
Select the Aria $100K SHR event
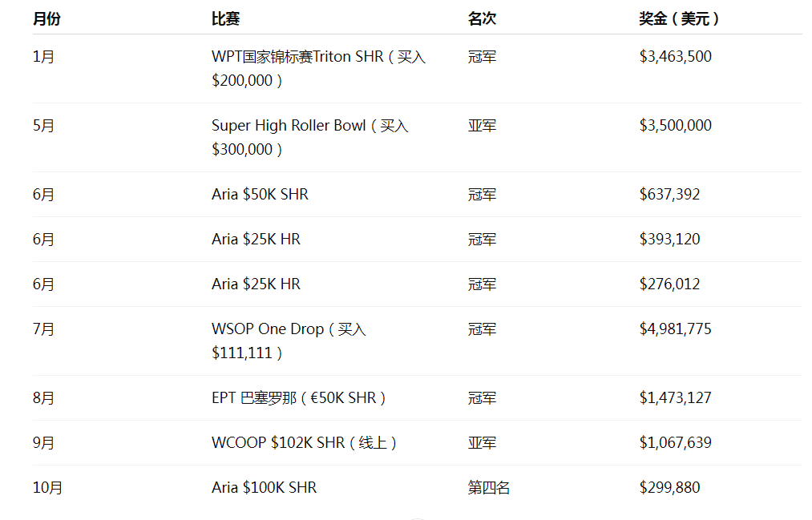[264, 488]
